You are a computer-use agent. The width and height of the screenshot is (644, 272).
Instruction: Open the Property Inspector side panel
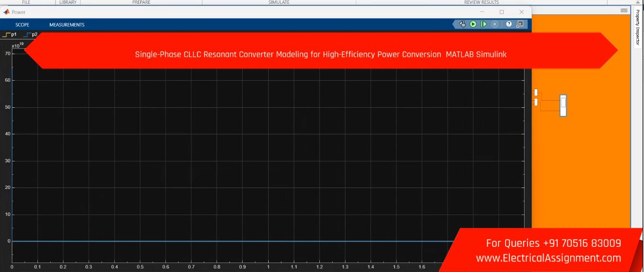(637, 27)
